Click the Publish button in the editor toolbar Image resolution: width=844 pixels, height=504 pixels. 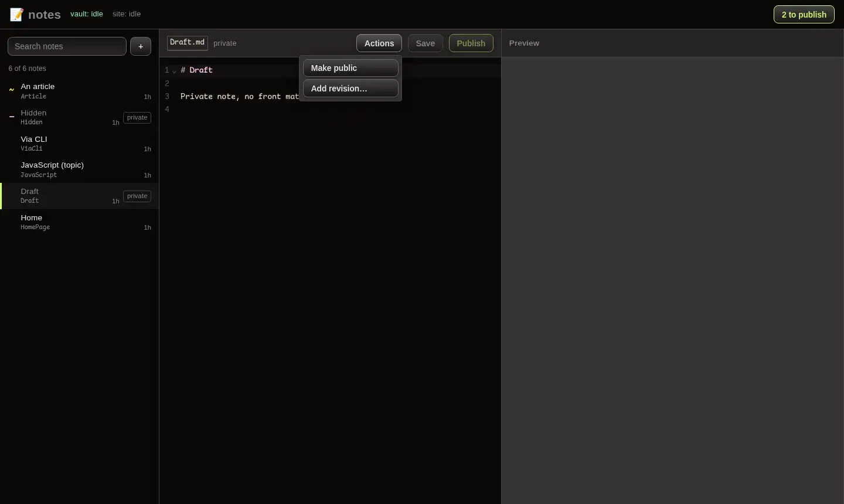point(471,43)
